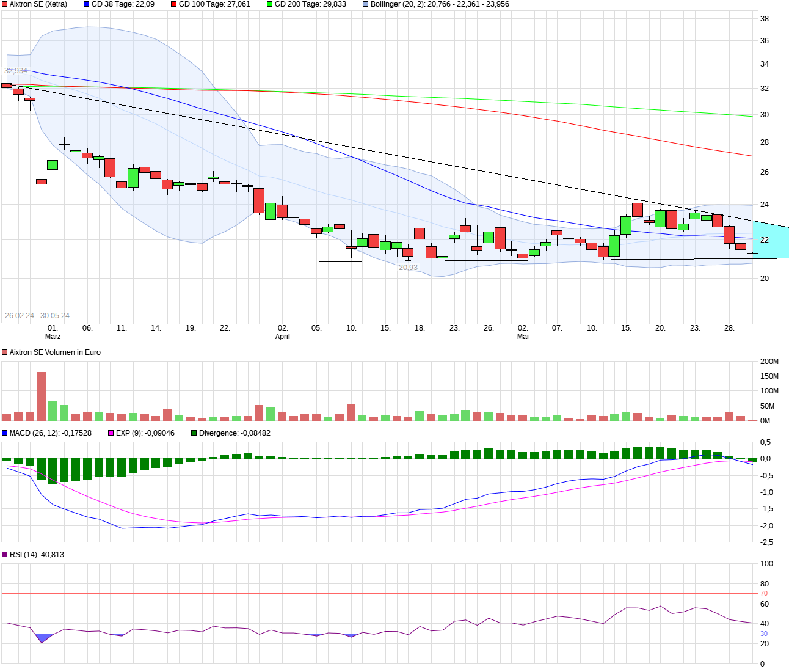Click the green GD 200 Tage legend swatch
This screenshot has height=672, width=789.
tap(270, 4)
